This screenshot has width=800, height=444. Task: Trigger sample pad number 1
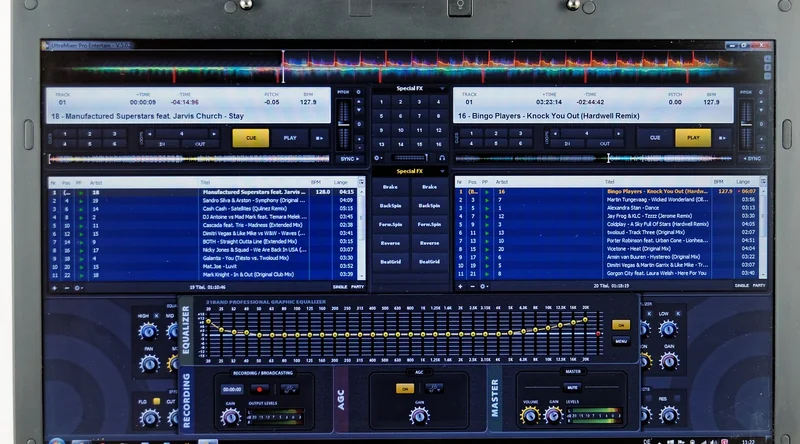tap(381, 102)
